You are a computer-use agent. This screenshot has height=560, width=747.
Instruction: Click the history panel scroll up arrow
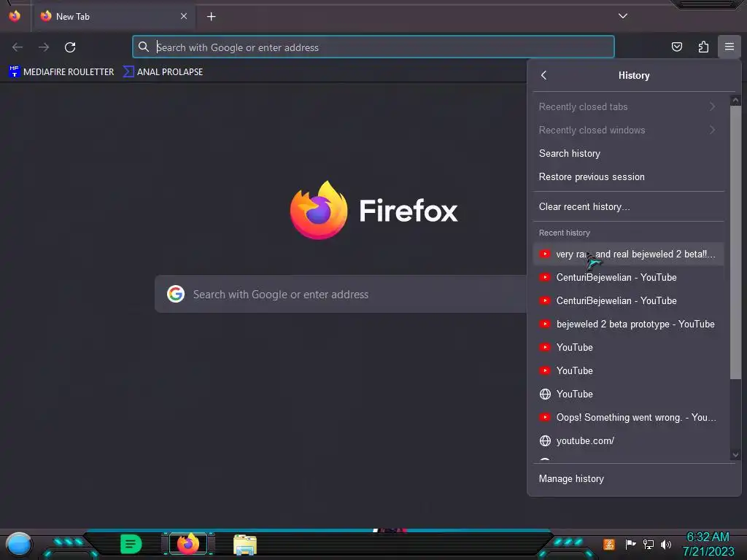tap(735, 101)
